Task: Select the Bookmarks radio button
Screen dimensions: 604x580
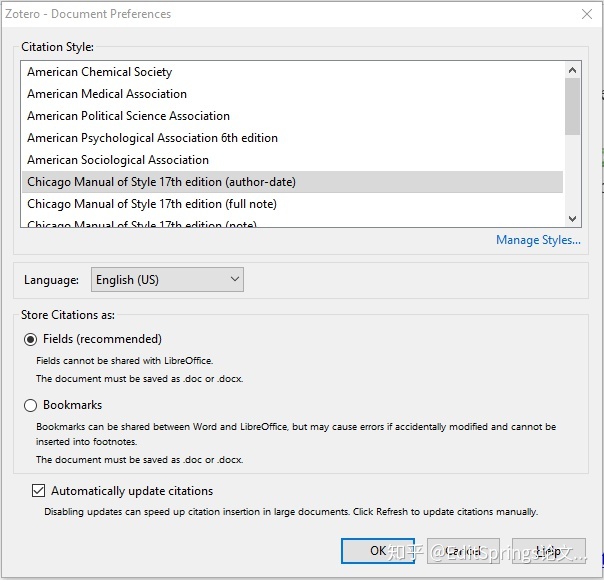Action: tap(30, 405)
